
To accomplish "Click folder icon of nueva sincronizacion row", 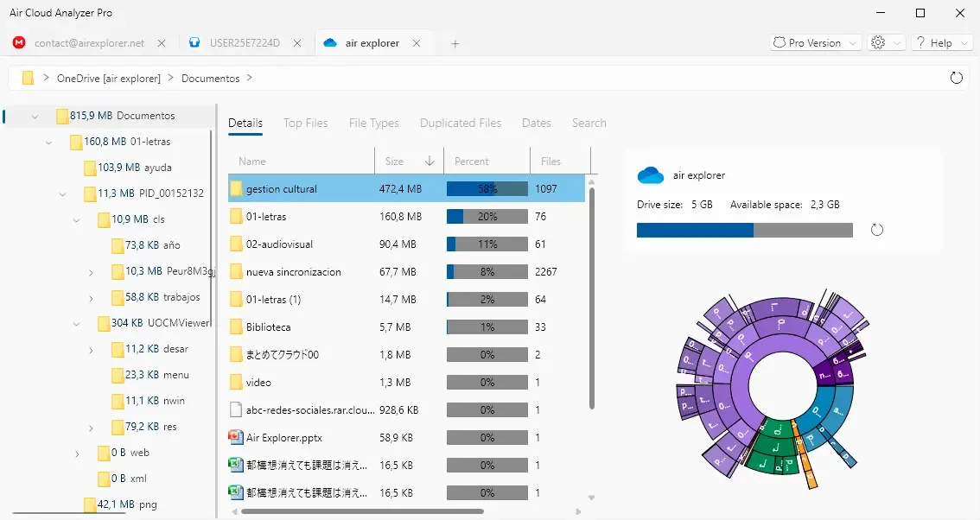I will (236, 271).
